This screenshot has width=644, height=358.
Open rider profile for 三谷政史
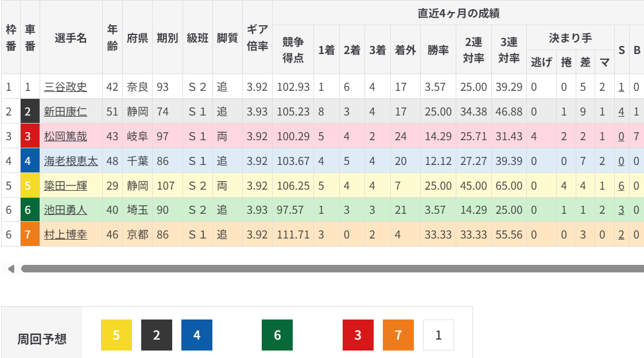65,87
